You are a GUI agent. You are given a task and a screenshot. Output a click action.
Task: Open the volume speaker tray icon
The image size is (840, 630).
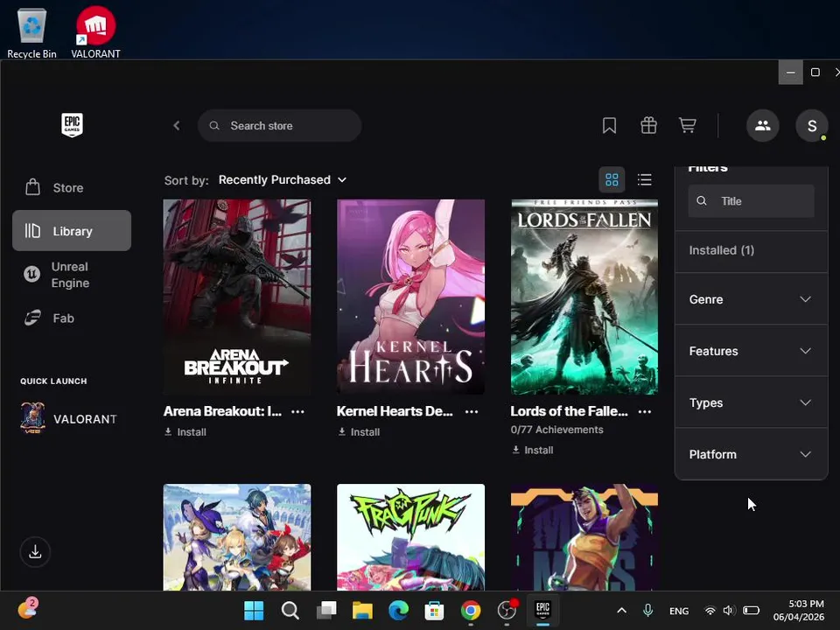(x=728, y=611)
